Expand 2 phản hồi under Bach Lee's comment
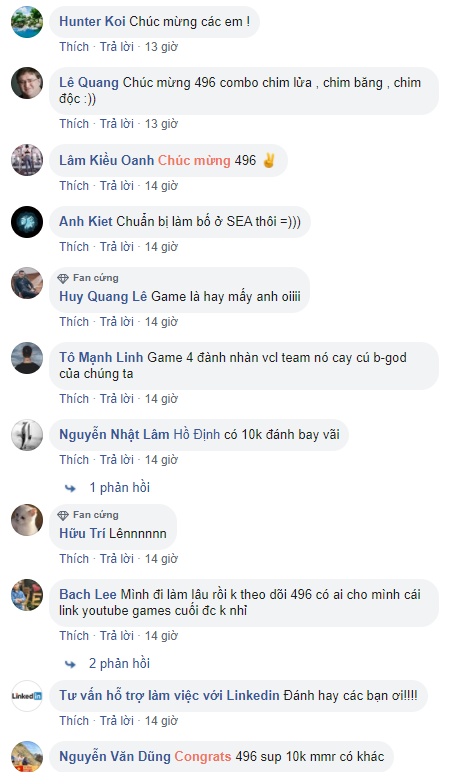The width and height of the screenshot is (473, 772). point(120,664)
